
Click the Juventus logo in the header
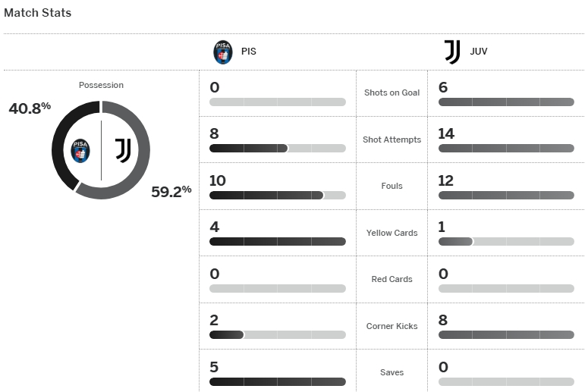(452, 52)
